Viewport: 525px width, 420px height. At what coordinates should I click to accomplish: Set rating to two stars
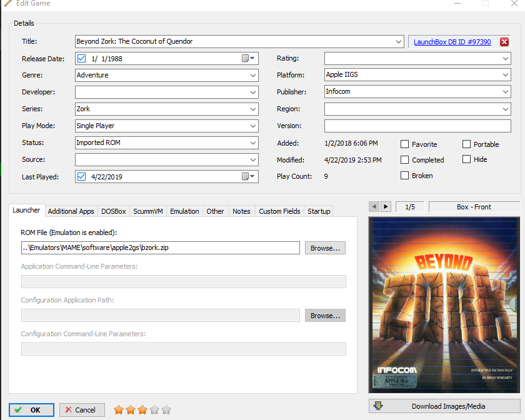click(131, 409)
